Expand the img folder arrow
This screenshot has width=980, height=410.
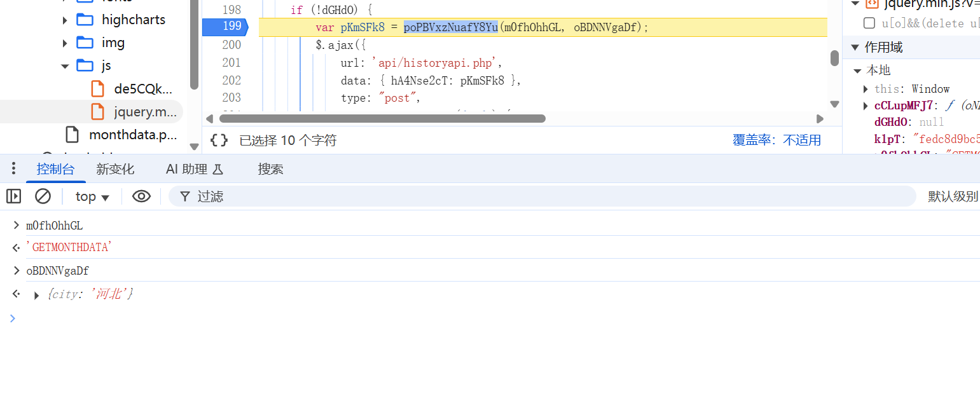coord(65,43)
